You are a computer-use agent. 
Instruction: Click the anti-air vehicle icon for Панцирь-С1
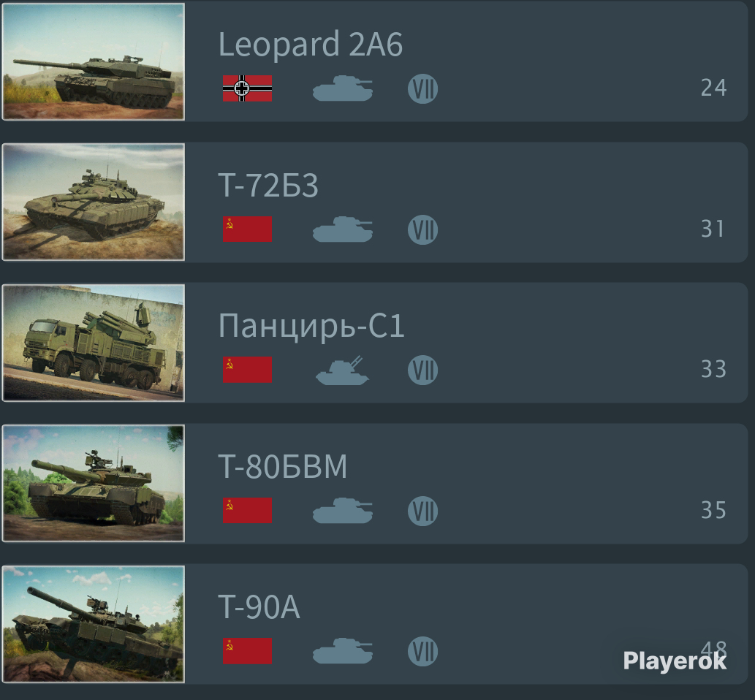click(x=342, y=370)
